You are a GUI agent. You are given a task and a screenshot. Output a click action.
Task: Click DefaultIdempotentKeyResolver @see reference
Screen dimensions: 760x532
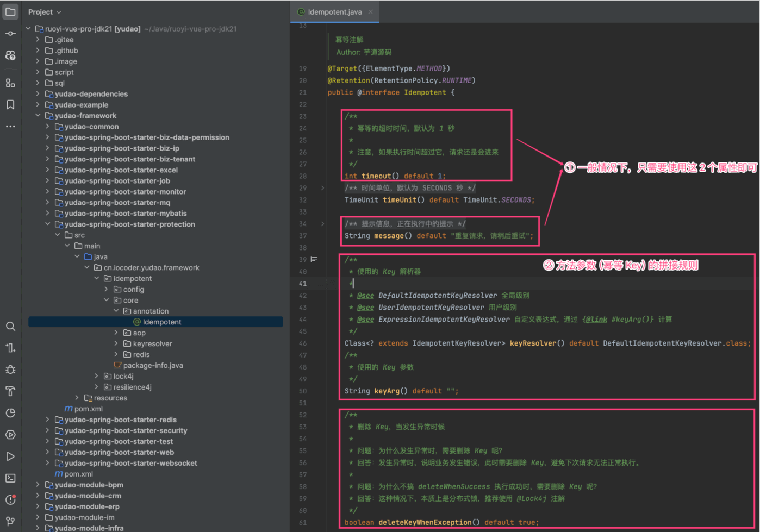(437, 296)
